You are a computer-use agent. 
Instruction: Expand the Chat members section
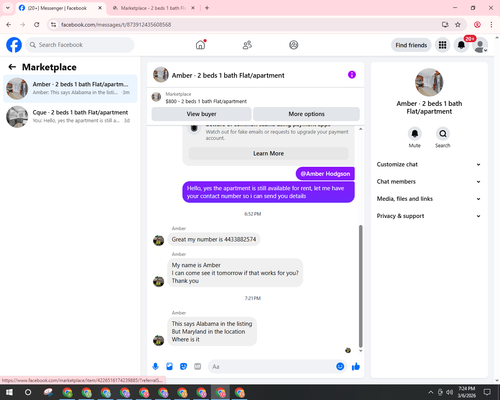(429, 182)
